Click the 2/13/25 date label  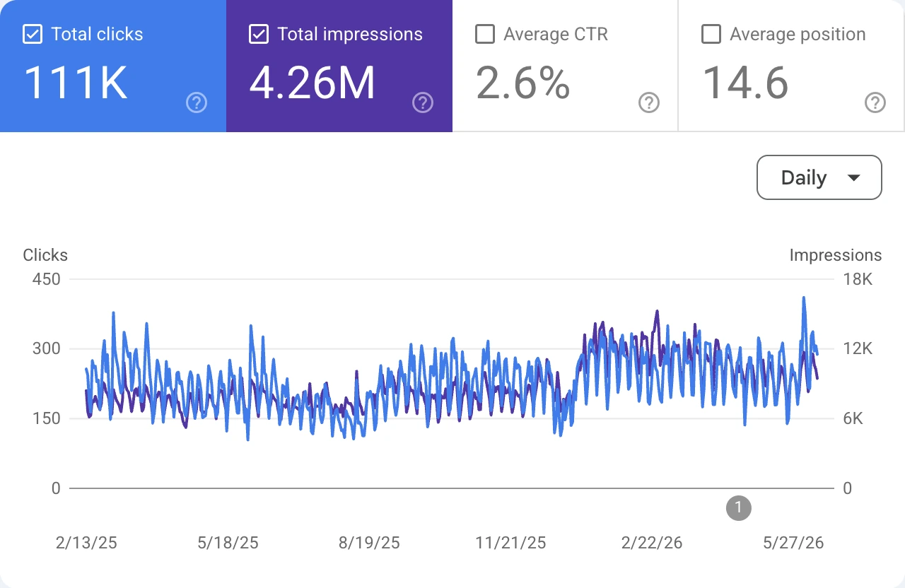tap(86, 543)
